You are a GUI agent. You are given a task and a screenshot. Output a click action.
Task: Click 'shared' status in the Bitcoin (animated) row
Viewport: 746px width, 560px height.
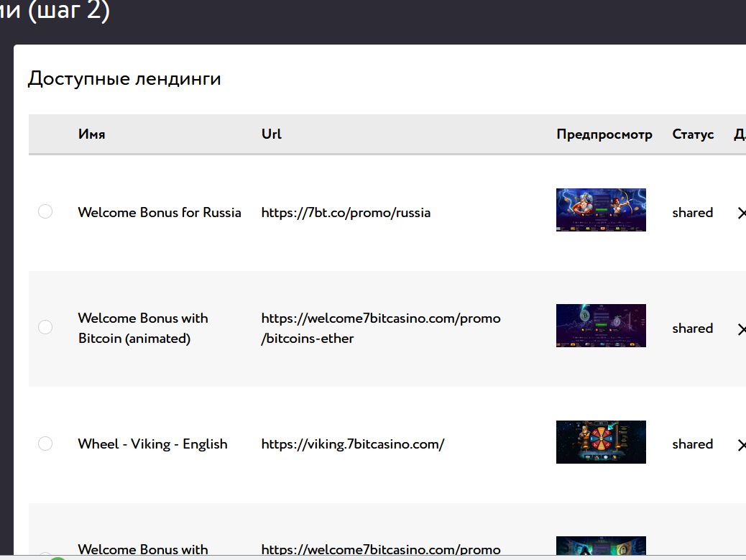[x=692, y=329]
